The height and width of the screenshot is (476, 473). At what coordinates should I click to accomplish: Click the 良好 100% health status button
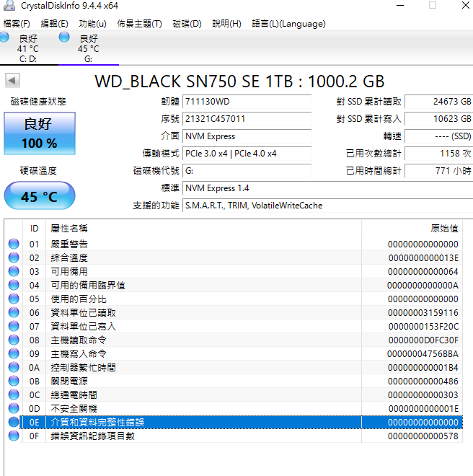(39, 133)
